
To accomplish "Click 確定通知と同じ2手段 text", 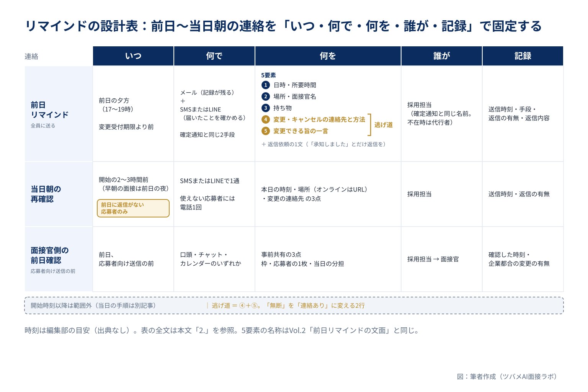I will (207, 135).
